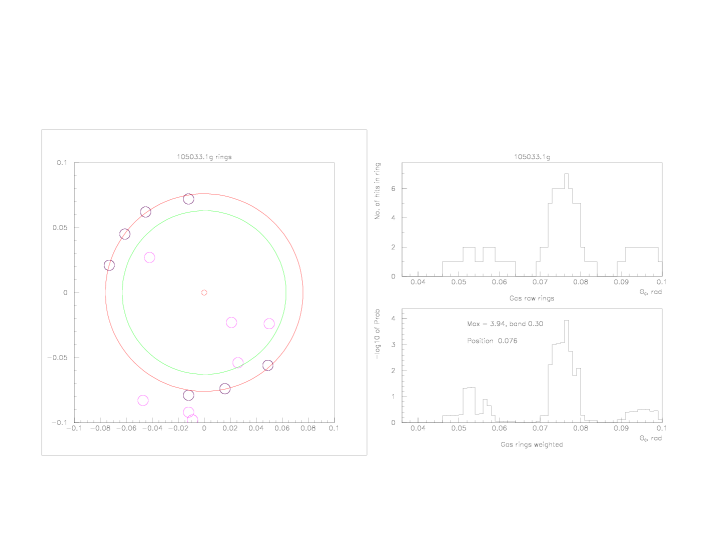Click the tallest bin of the raw rings histogram
The height and width of the screenshot is (536, 715).
click(x=566, y=225)
